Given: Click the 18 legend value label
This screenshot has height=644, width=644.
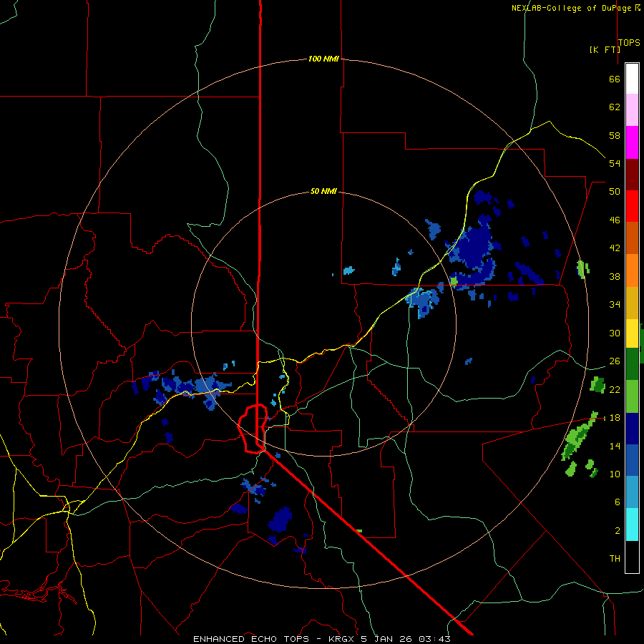Looking at the screenshot, I should [615, 418].
